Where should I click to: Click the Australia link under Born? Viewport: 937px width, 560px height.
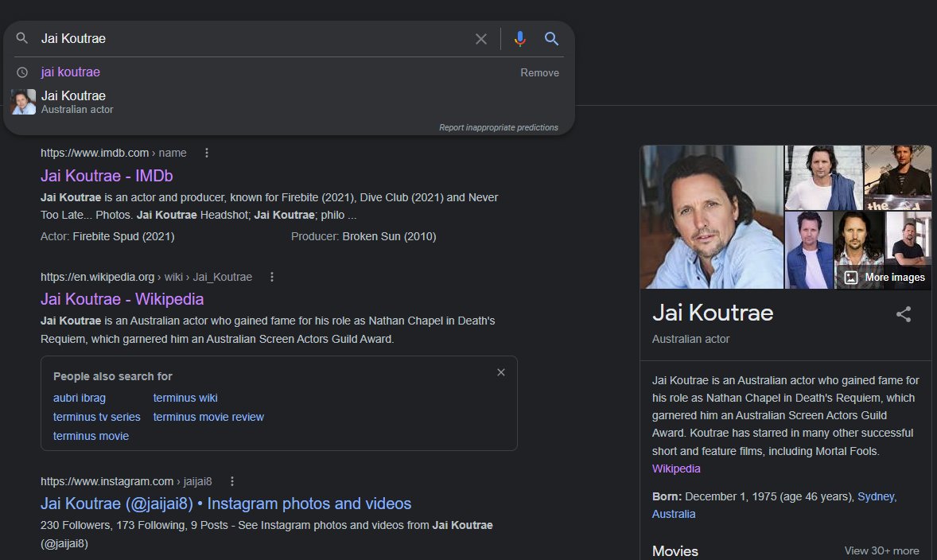coord(674,514)
